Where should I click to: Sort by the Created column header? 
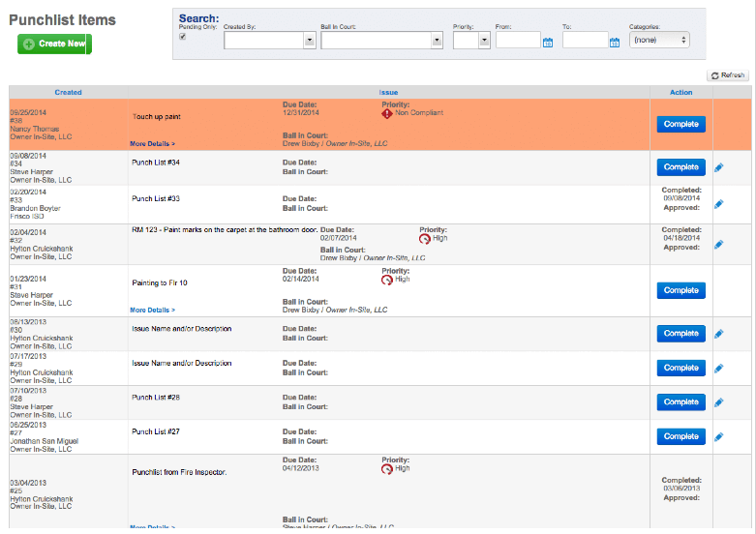(x=68, y=92)
